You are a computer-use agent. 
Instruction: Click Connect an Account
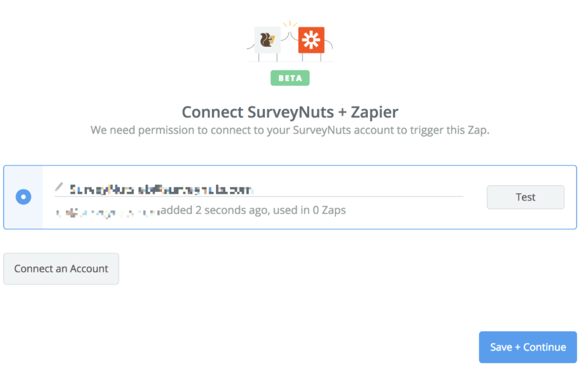coord(61,268)
